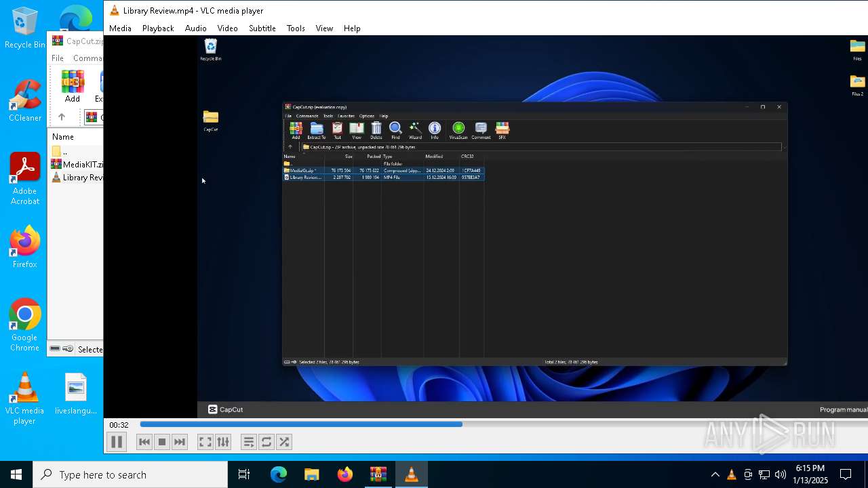Click the VLC cone tray icon

click(732, 474)
